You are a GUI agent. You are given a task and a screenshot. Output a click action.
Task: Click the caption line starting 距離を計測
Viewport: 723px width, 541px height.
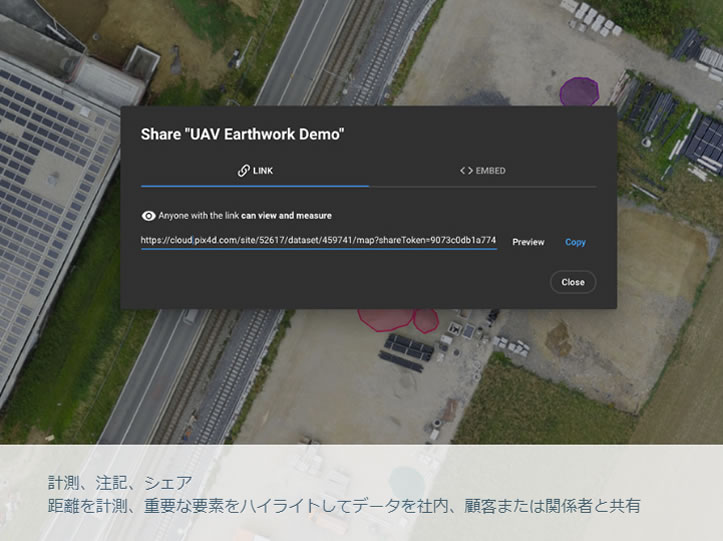point(344,506)
